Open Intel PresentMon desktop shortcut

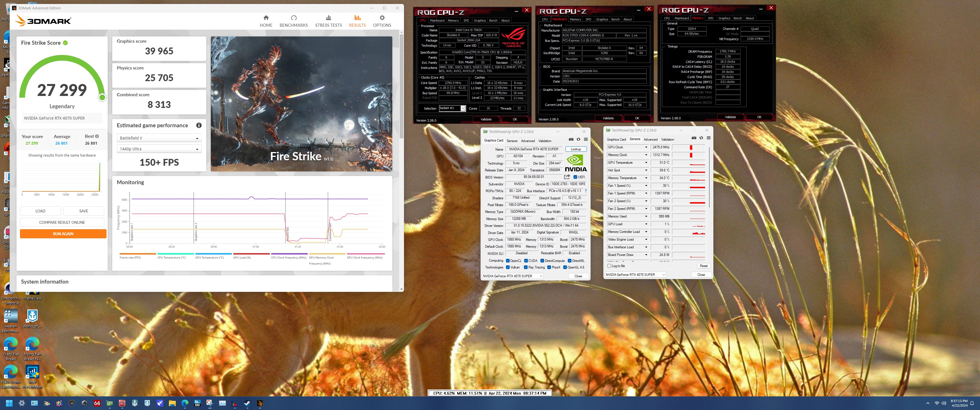pyautogui.click(x=32, y=377)
